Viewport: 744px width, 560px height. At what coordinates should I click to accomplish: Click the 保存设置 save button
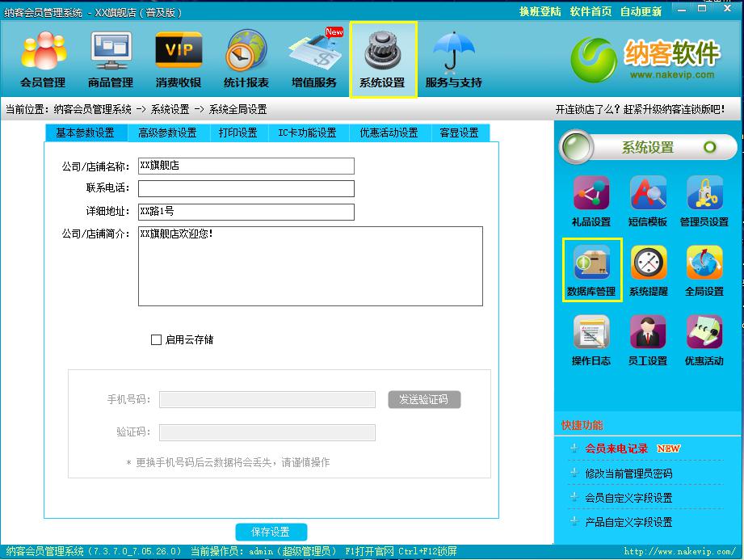(271, 532)
